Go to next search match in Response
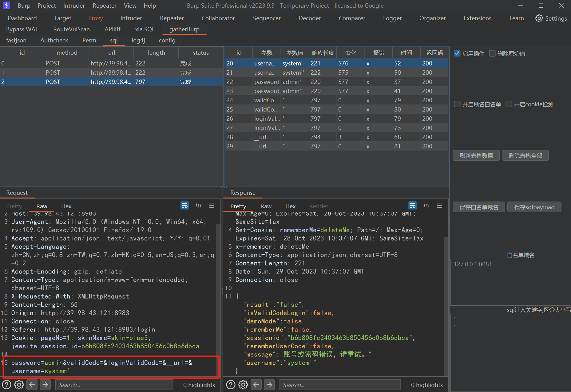This screenshot has height=392, width=571. pyautogui.click(x=269, y=385)
